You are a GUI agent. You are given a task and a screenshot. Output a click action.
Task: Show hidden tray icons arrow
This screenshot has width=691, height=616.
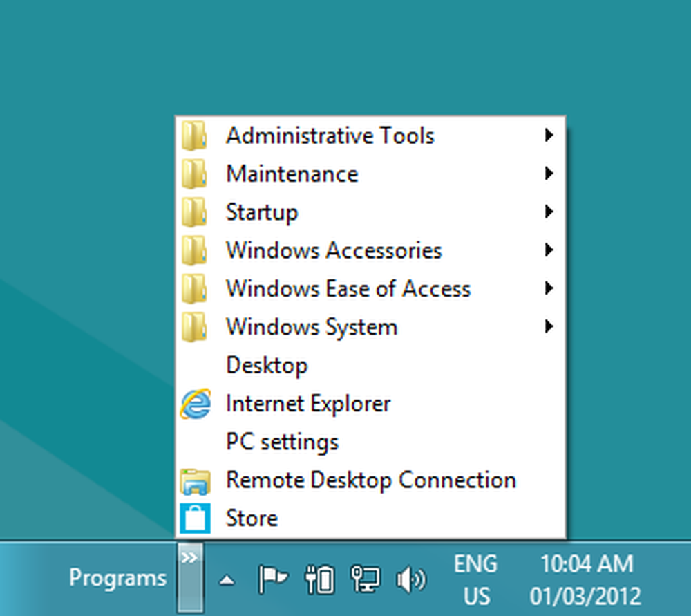(227, 579)
